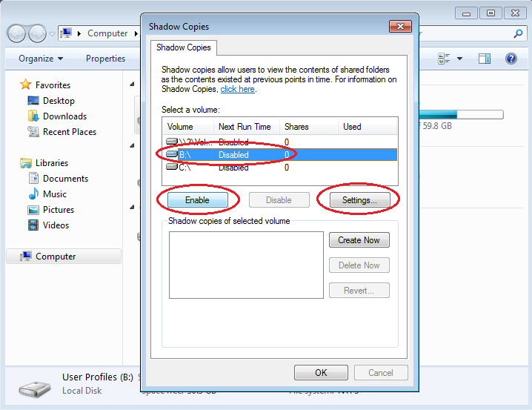
Task: Click the B:\ drive icon in volume list
Action: click(x=172, y=154)
